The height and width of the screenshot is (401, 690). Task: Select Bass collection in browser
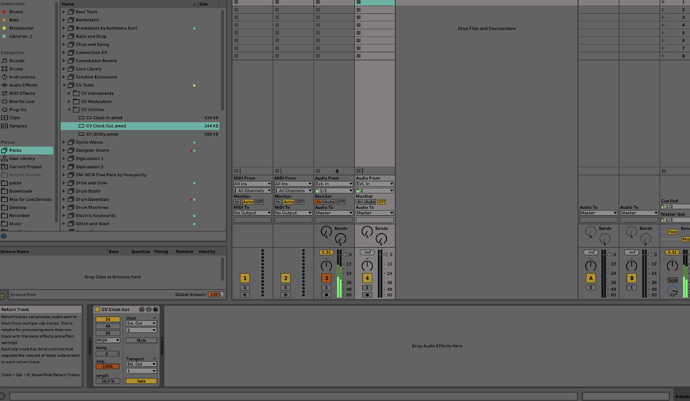15,20
